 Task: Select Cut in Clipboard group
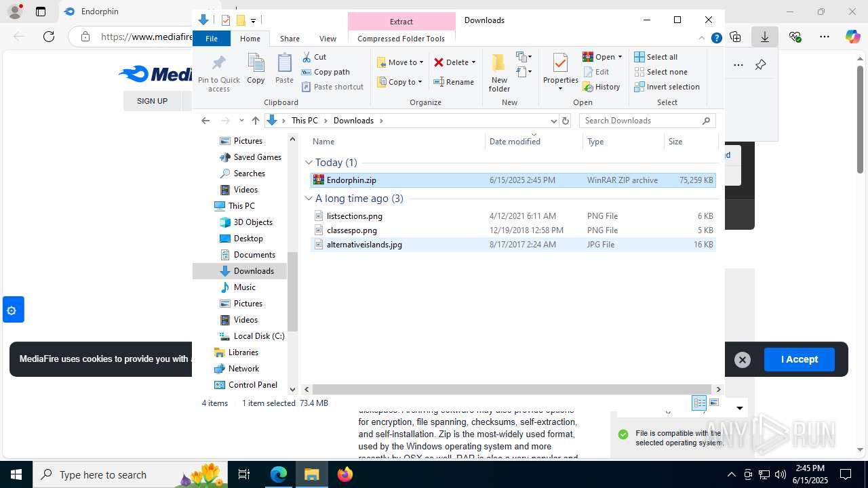pyautogui.click(x=314, y=57)
